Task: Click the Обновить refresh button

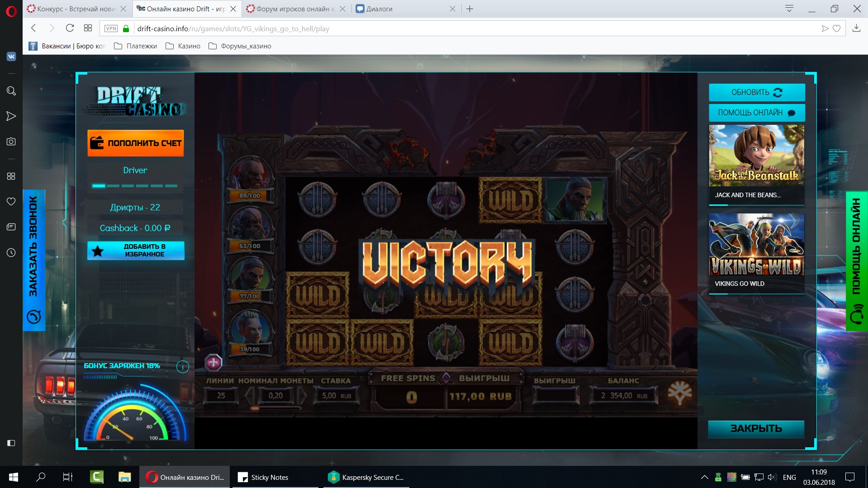Action: point(757,92)
